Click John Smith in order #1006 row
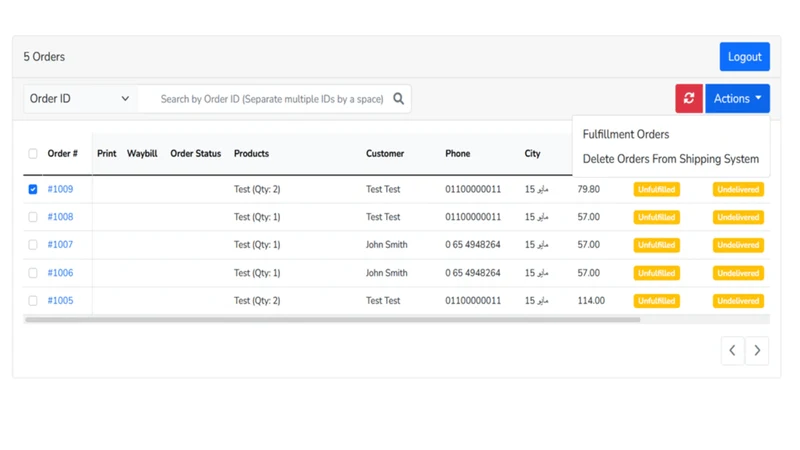The width and height of the screenshot is (800, 450). tap(386, 273)
